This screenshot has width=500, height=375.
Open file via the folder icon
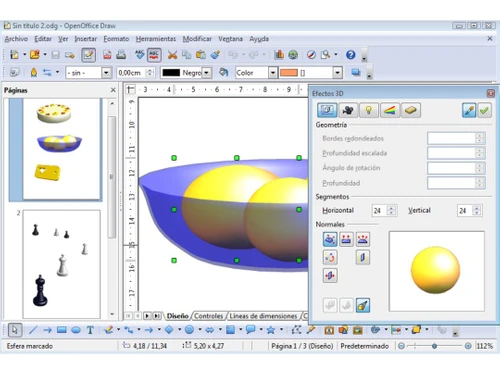(x=35, y=55)
